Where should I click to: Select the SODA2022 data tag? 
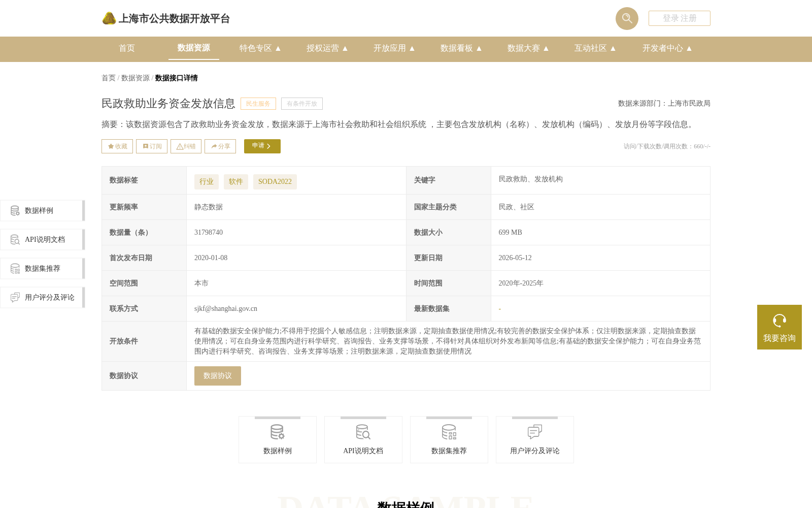point(275,182)
